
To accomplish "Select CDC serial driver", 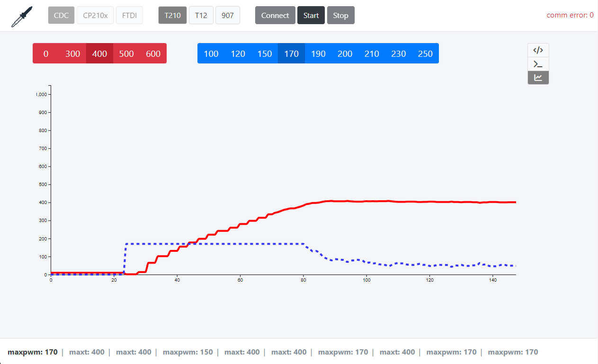I will (61, 15).
